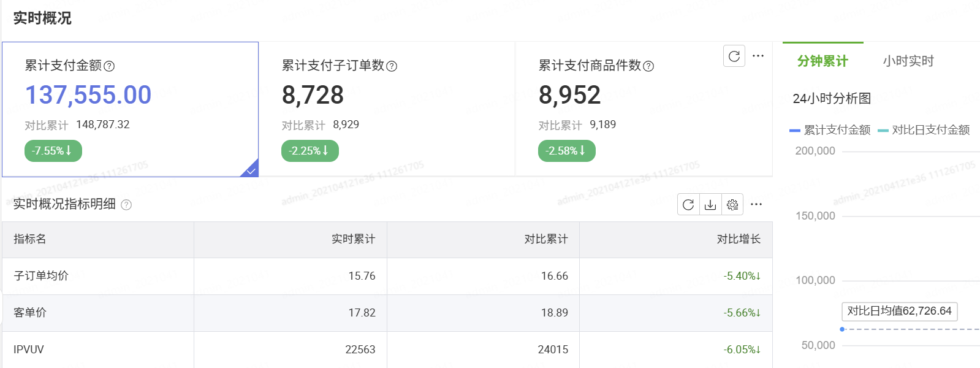This screenshot has width=980, height=368.
Task: Click comparison value 148,787.32
Action: click(x=103, y=125)
